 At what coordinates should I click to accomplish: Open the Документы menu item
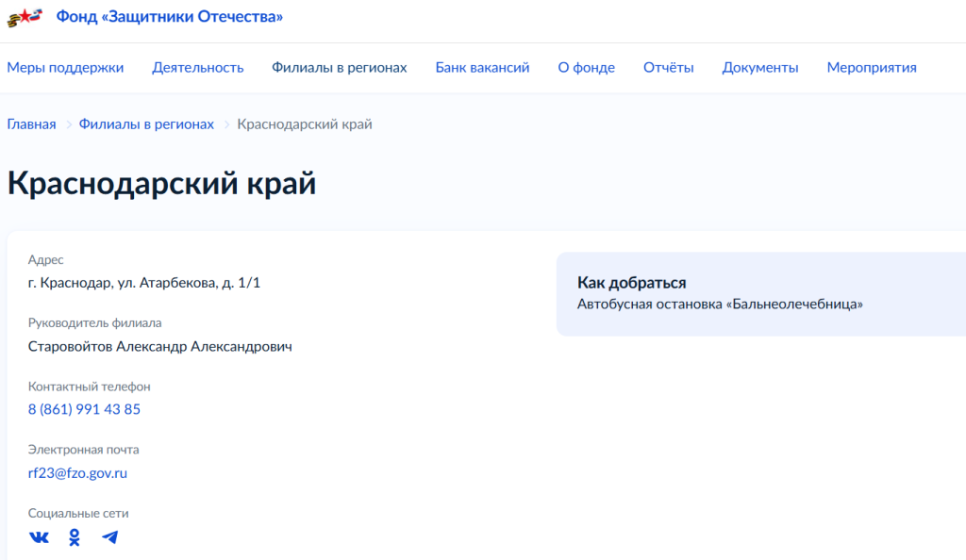(x=760, y=68)
